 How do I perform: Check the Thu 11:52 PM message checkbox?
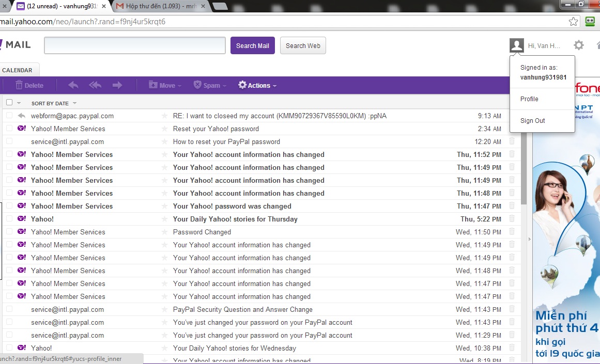pyautogui.click(x=9, y=154)
